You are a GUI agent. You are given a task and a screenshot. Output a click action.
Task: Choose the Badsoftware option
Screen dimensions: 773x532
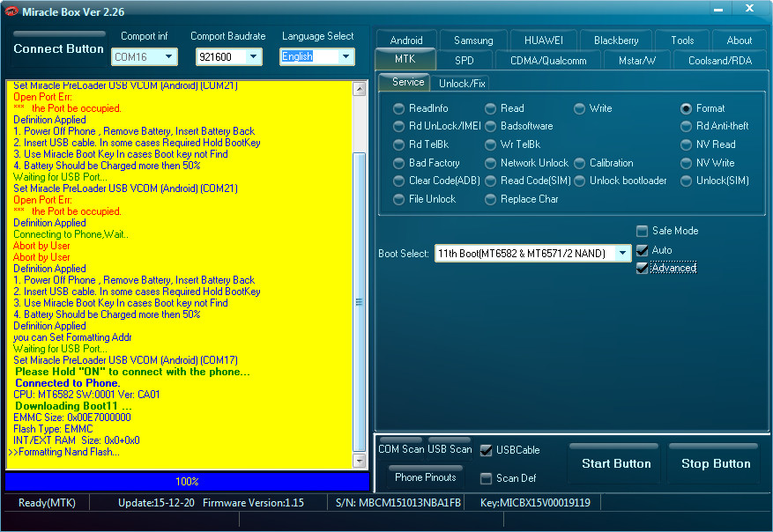point(519,126)
